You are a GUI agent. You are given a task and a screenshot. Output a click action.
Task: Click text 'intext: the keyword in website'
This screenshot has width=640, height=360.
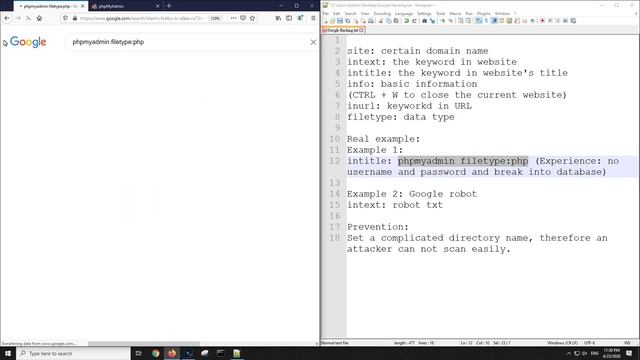432,62
